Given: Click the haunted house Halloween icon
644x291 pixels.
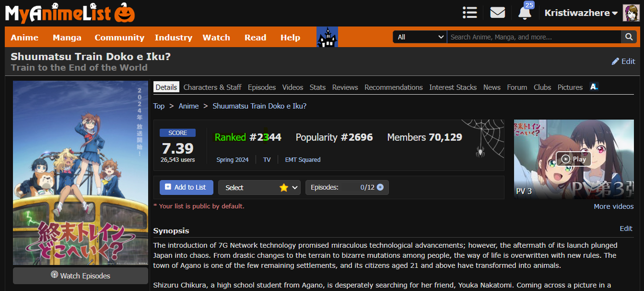Looking at the screenshot, I should point(327,37).
